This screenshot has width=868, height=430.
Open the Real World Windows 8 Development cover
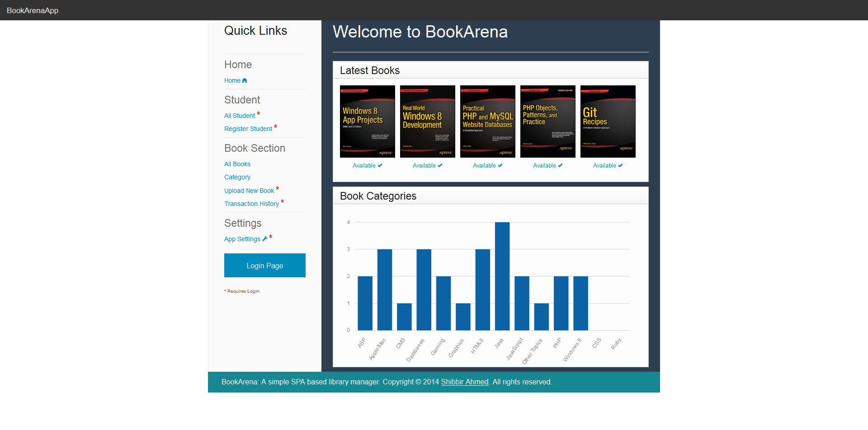(x=427, y=122)
